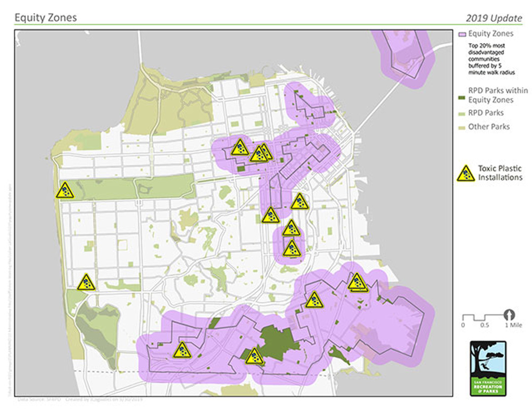532x411 pixels.
Task: Select warning icon left of the large dark green park
Action: pos(255,356)
